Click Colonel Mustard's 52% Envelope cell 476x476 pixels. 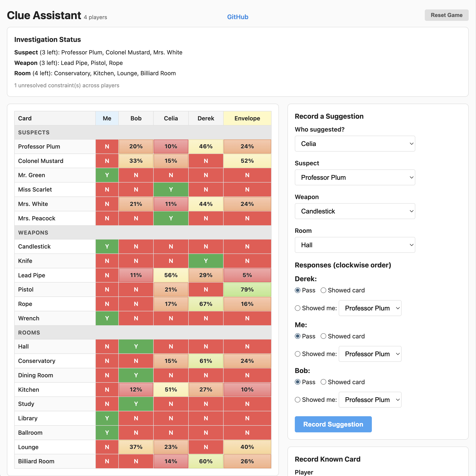pyautogui.click(x=247, y=161)
